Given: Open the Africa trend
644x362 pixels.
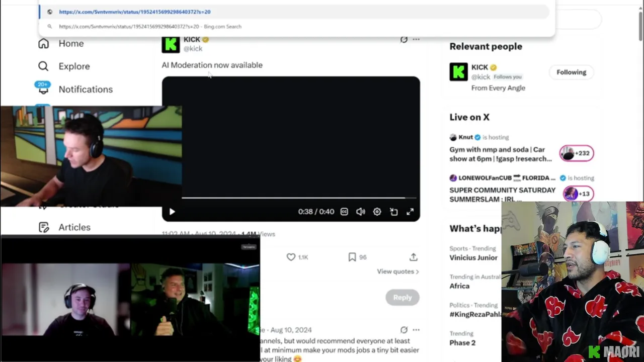Looking at the screenshot, I should [459, 286].
